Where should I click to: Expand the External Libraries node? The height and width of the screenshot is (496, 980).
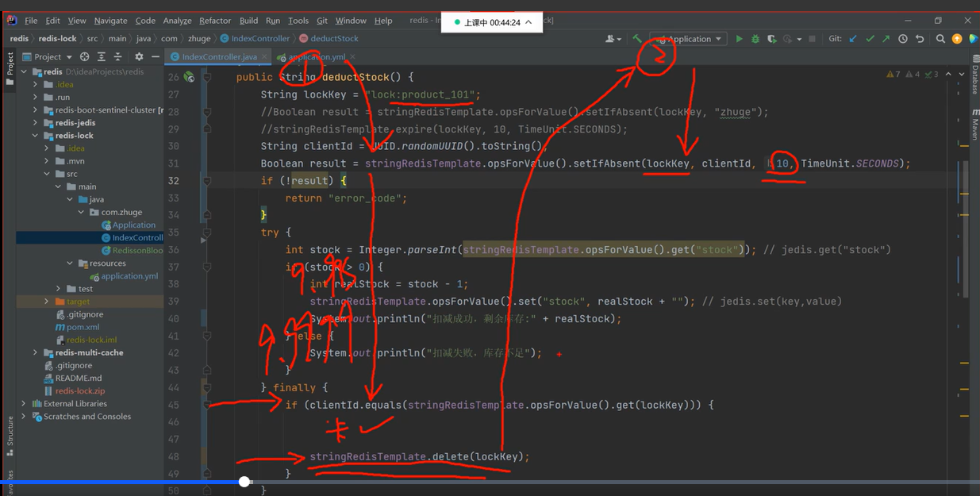(x=24, y=403)
